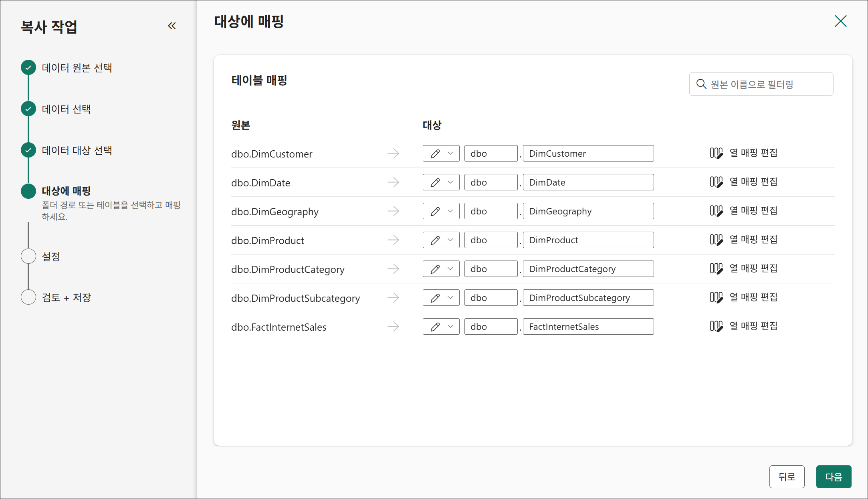Screen dimensions: 868x499
Task: Click column mapping icon for DimCustomer row
Action: click(716, 153)
